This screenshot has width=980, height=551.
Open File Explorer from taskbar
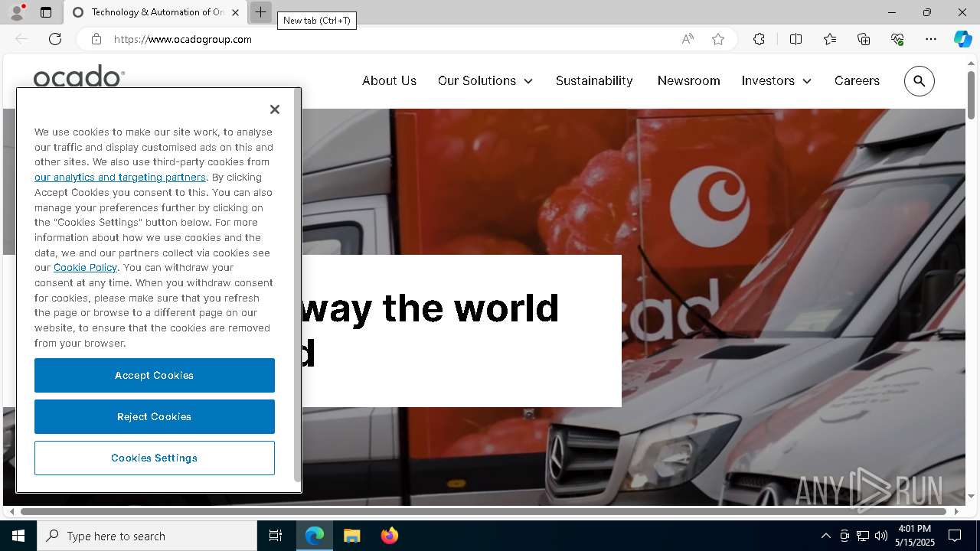[x=351, y=536]
